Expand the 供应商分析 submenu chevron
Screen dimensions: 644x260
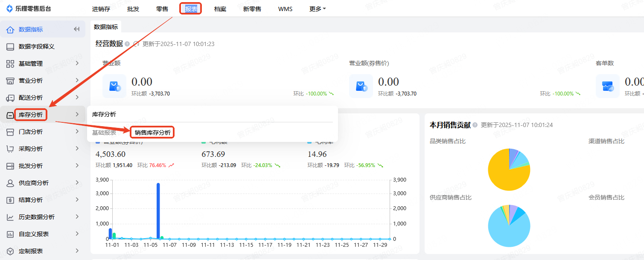click(77, 182)
